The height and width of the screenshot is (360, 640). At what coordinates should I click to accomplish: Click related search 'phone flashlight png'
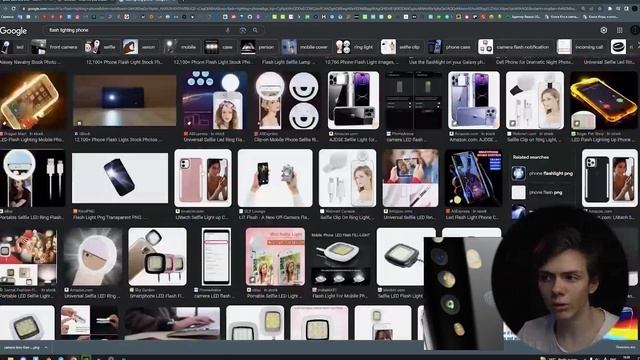coord(543,173)
